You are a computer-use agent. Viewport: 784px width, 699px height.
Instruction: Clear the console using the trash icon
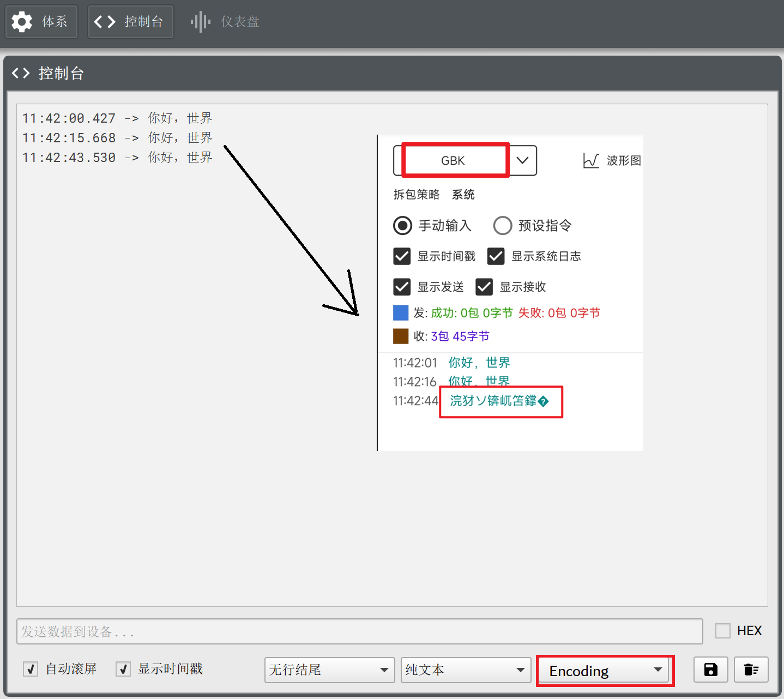coord(751,670)
